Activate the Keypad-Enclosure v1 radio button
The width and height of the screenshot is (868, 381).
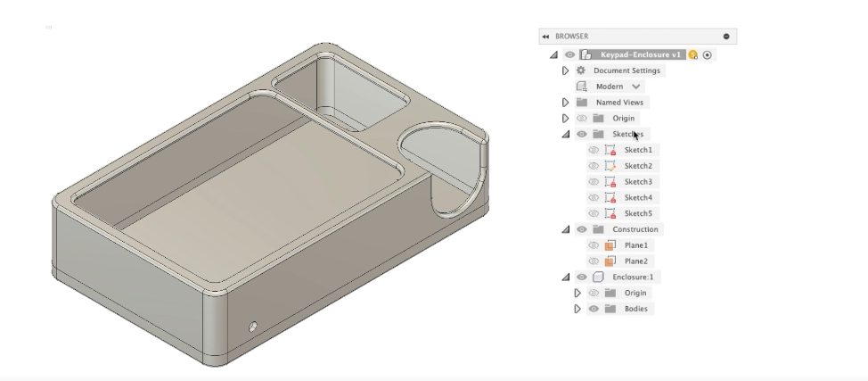708,55
